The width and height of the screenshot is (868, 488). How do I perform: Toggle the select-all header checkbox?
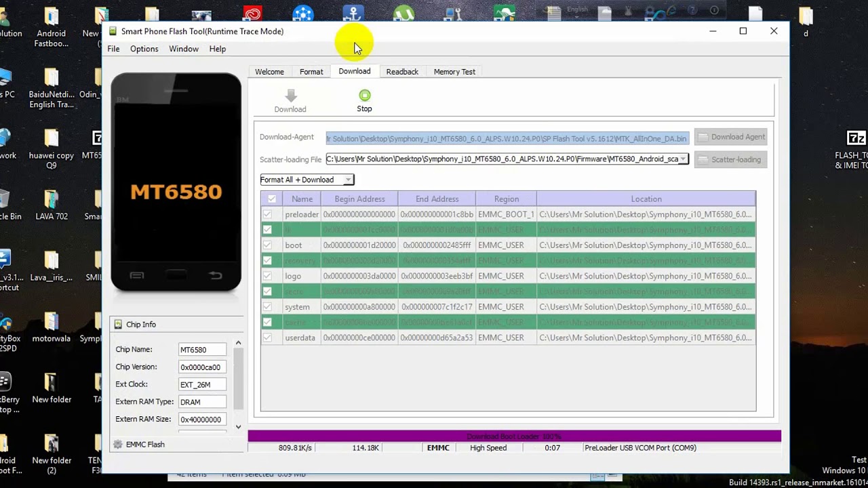point(272,199)
